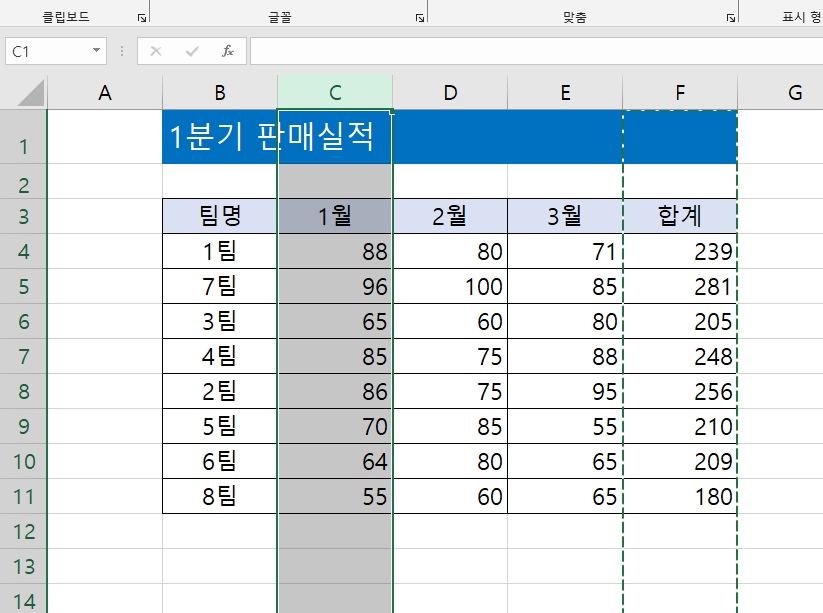
Task: Select row 9 header
Action: tap(24, 426)
